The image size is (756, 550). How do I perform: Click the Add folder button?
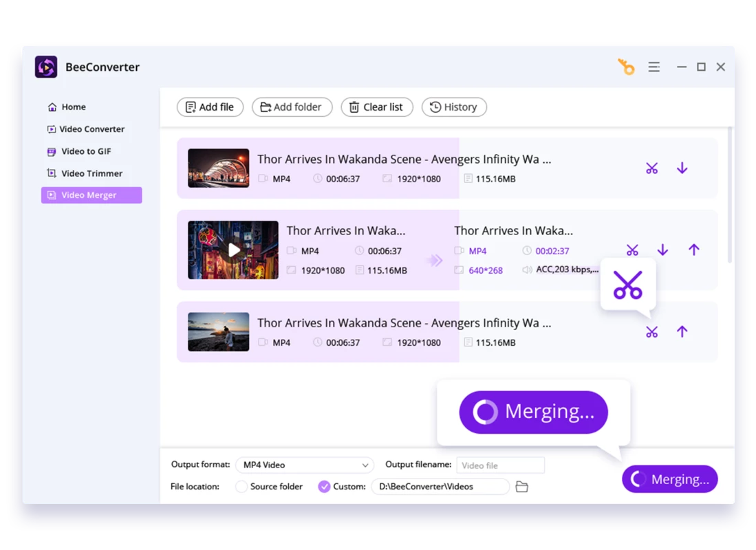292,107
